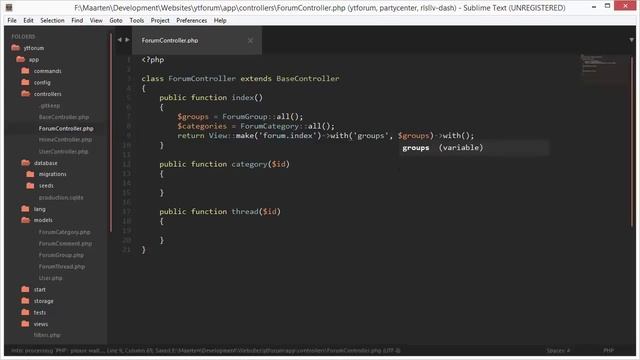640x360 pixels.
Task: Expand the commands folder label
Action: point(47,71)
